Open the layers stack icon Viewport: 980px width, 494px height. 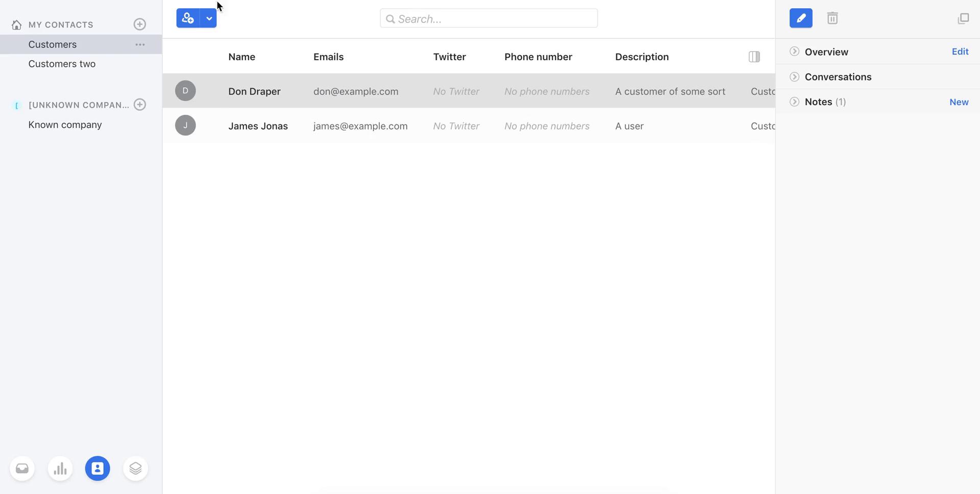(x=135, y=468)
